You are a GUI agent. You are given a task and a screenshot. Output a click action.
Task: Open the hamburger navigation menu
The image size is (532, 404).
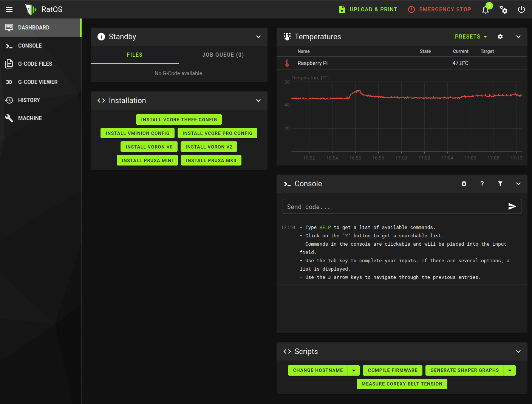pos(9,9)
